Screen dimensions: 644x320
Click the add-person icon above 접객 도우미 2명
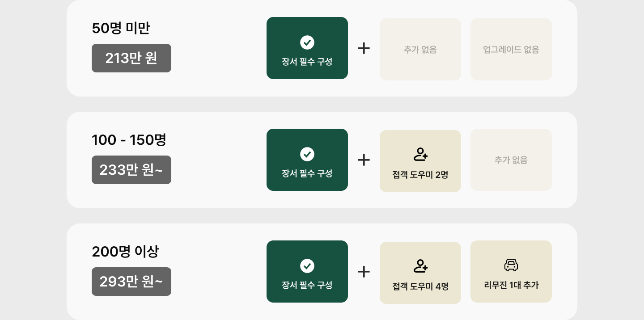click(420, 154)
